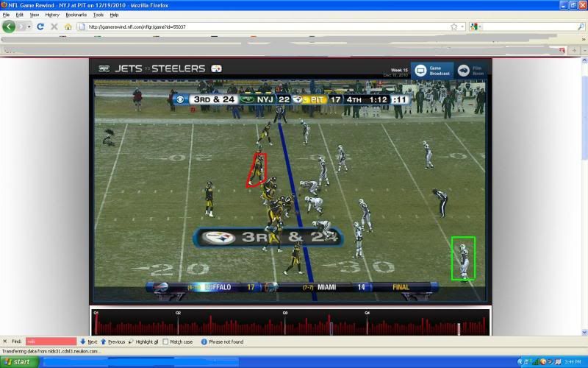Viewport: 588px width, 368px height.
Task: Click the Steelers team logo in header
Action: click(216, 68)
